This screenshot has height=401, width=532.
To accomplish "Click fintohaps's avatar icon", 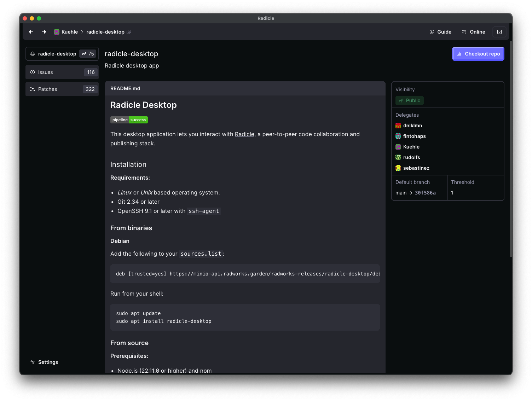I will tap(398, 136).
